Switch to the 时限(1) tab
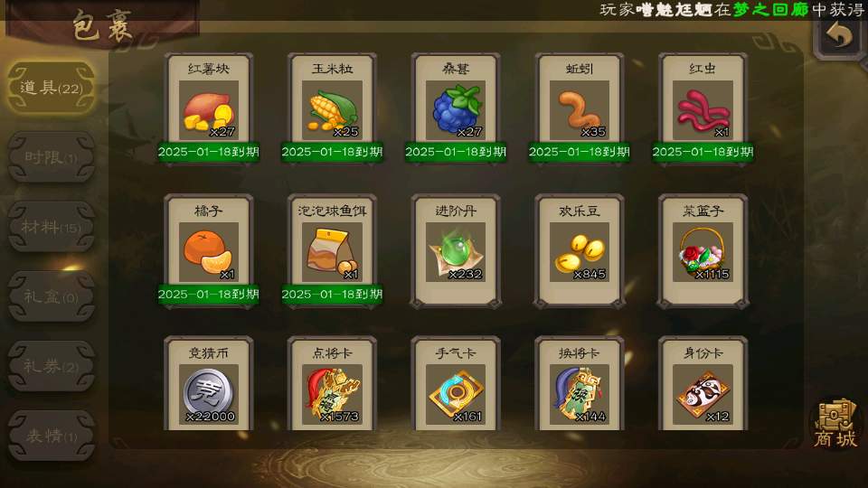This screenshot has width=868, height=488. click(x=51, y=157)
